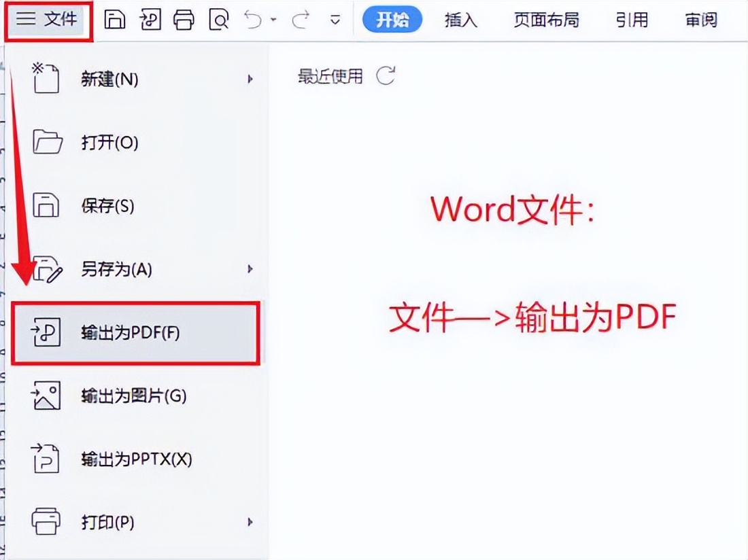Select the Export to PDF toolbar icon

tap(150, 20)
